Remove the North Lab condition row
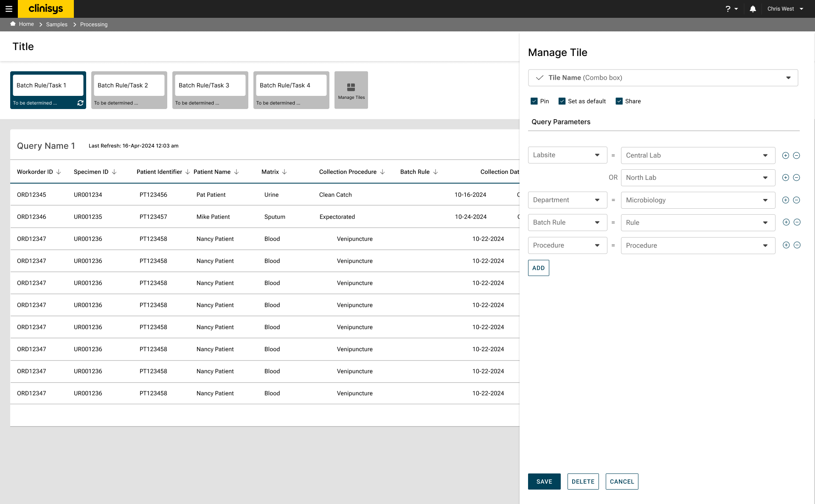The height and width of the screenshot is (504, 815). point(797,178)
